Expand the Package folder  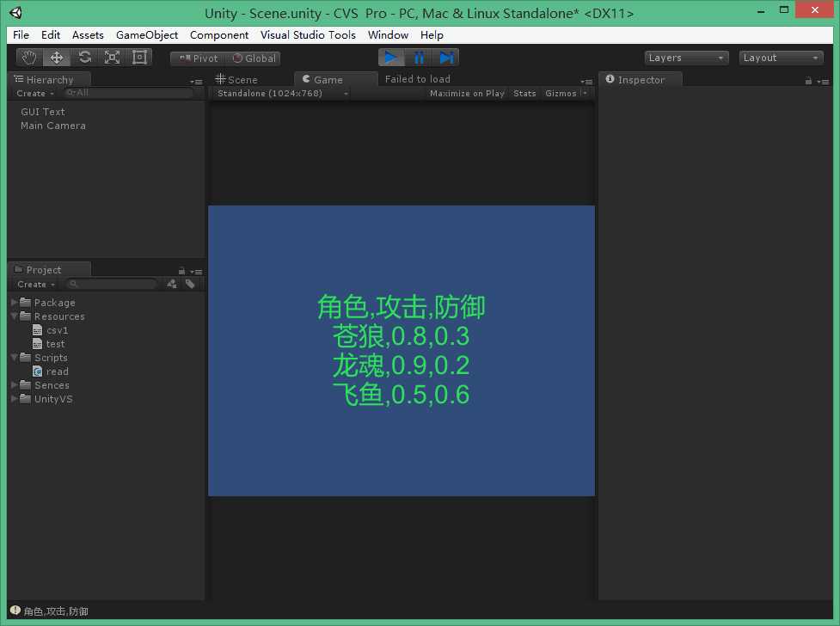[15, 303]
